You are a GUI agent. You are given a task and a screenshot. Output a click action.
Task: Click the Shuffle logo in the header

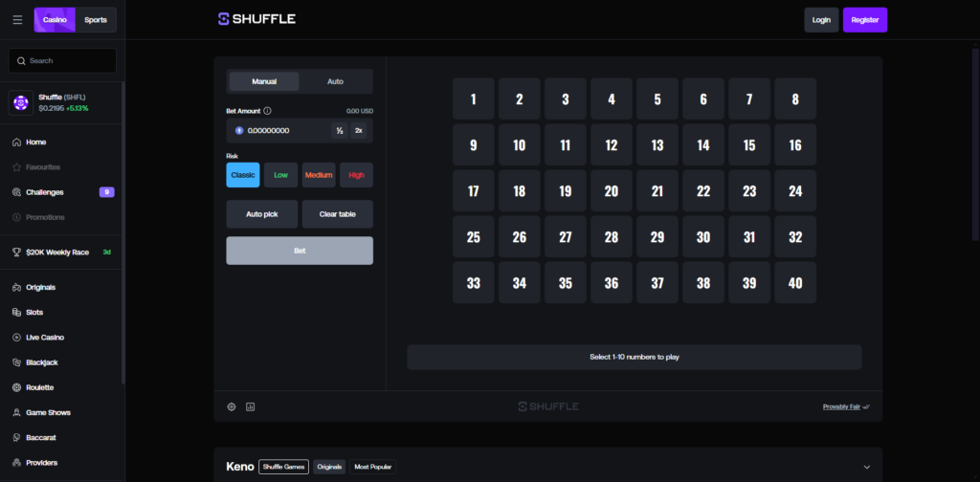click(256, 19)
